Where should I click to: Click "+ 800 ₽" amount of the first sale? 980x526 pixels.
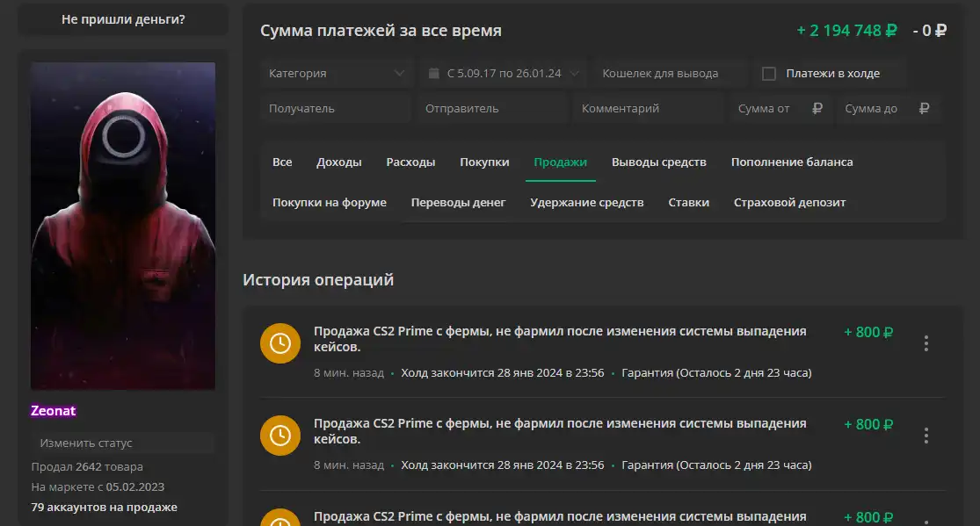coord(868,332)
